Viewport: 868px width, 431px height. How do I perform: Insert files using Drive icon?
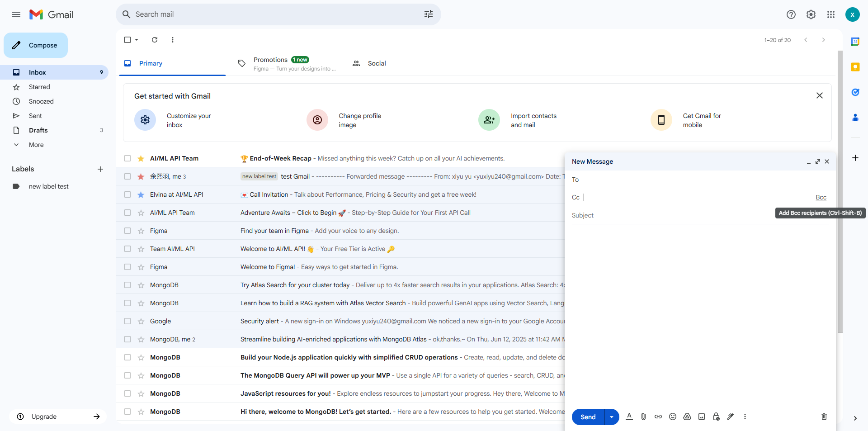click(x=687, y=417)
